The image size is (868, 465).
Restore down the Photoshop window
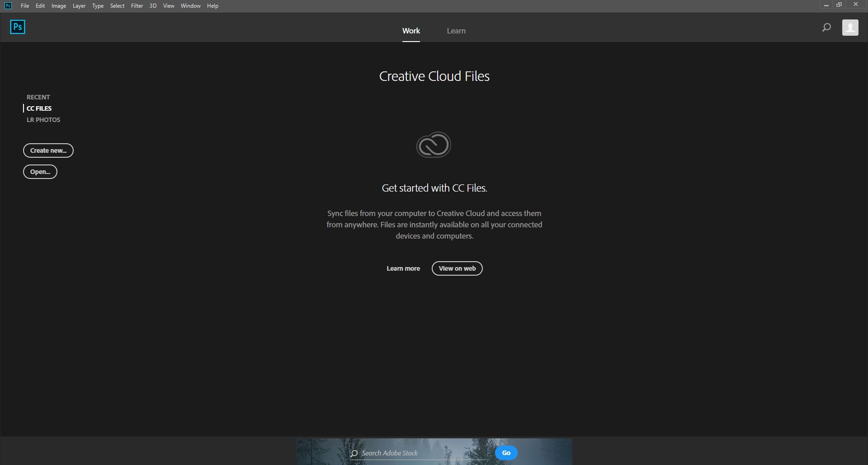click(839, 5)
